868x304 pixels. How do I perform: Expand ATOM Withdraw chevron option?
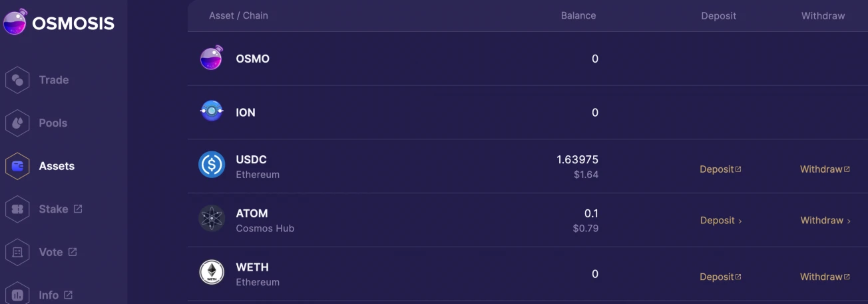coord(825,221)
